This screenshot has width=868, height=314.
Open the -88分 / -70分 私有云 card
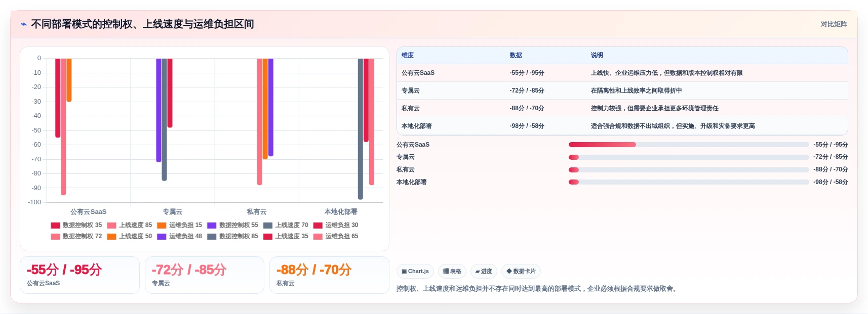[x=329, y=275]
